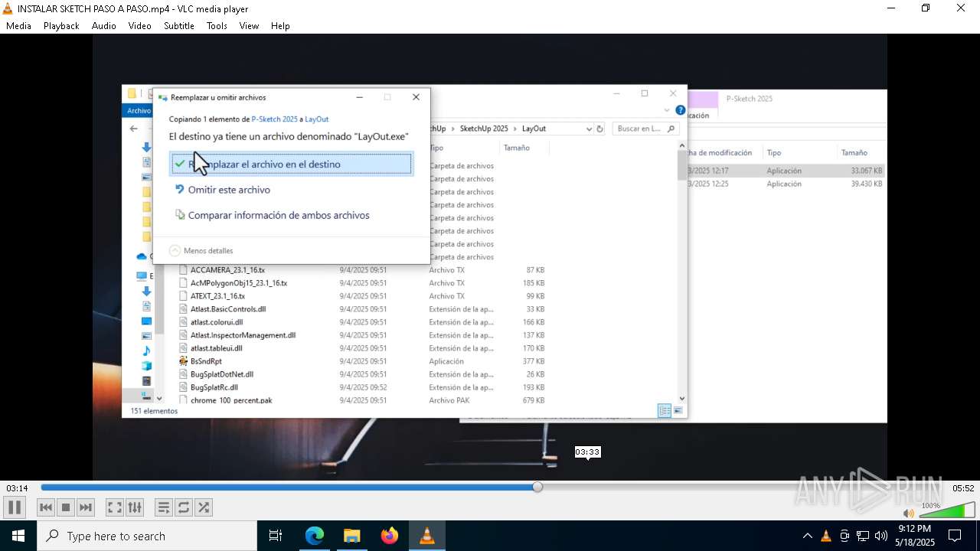
Task: Collapse dialog with Menos detalles
Action: (x=201, y=251)
